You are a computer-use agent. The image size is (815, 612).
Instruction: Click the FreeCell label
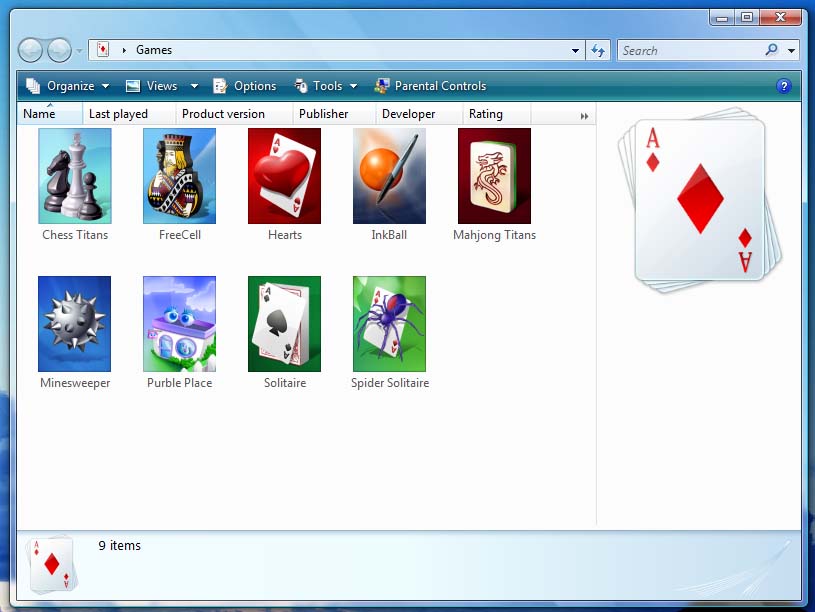pyautogui.click(x=180, y=235)
